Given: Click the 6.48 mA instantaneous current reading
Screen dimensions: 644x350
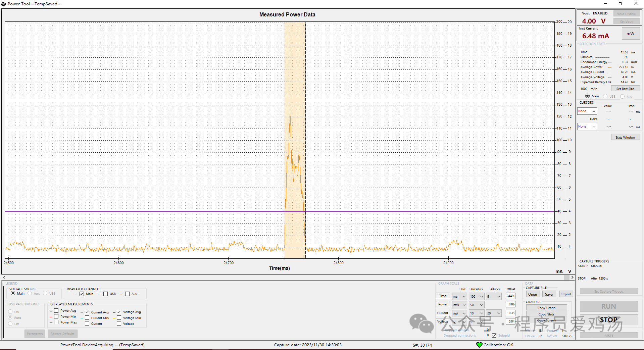Looking at the screenshot, I should point(595,36).
